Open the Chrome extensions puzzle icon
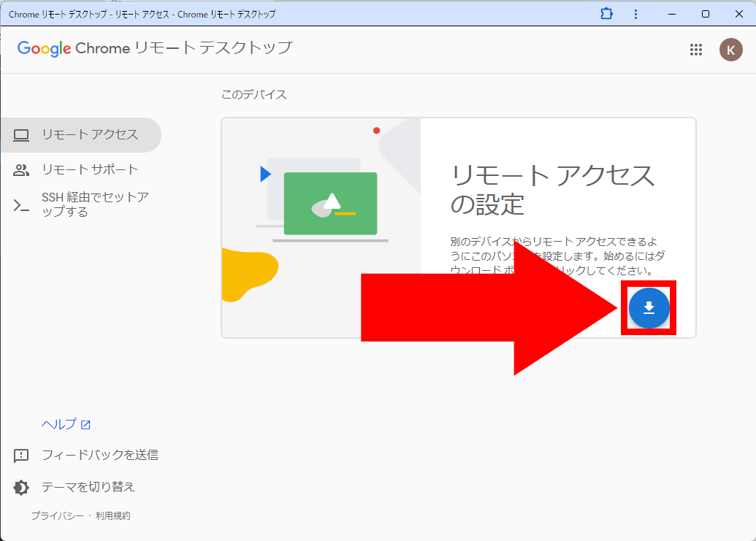The width and height of the screenshot is (756, 541). click(x=606, y=14)
